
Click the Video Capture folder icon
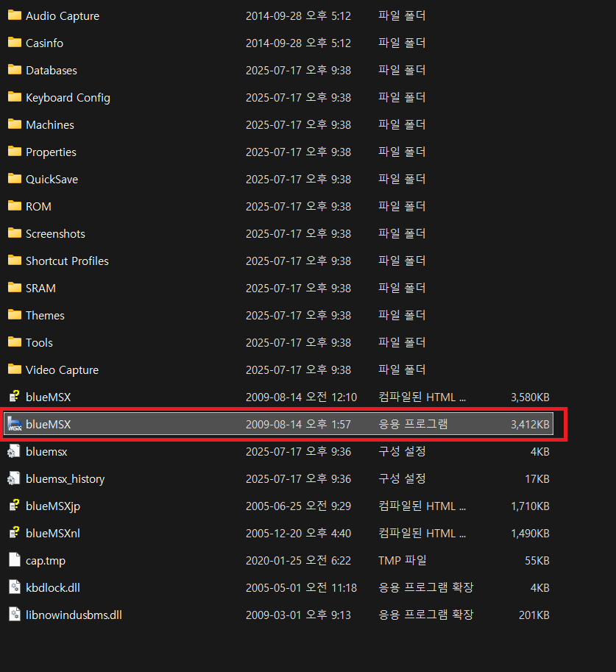click(x=15, y=369)
